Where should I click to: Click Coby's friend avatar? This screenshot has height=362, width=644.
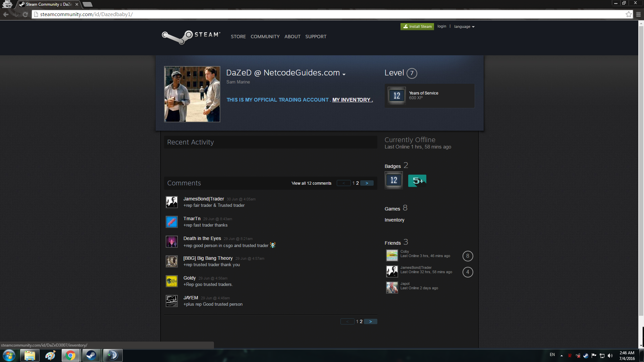click(x=392, y=255)
